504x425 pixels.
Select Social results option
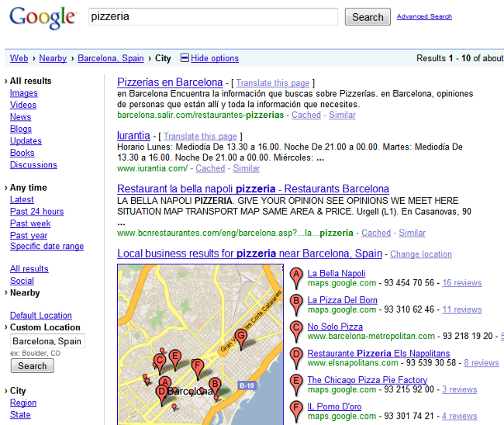click(x=22, y=281)
